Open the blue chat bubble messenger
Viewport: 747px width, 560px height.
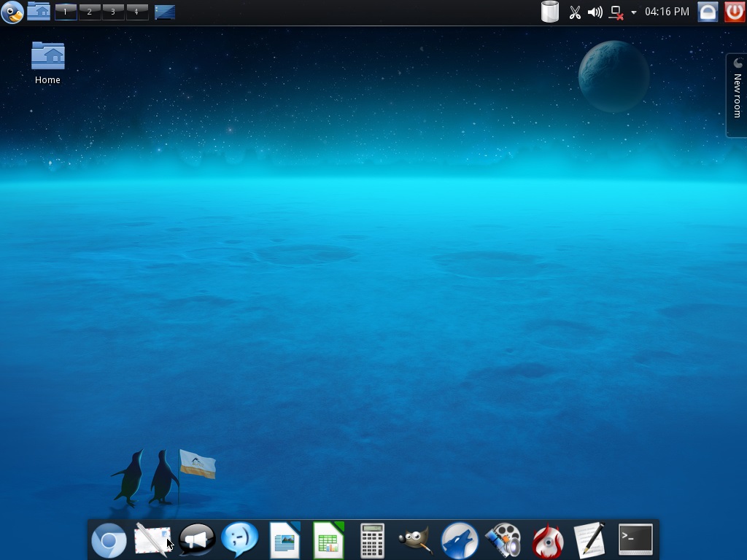point(239,539)
